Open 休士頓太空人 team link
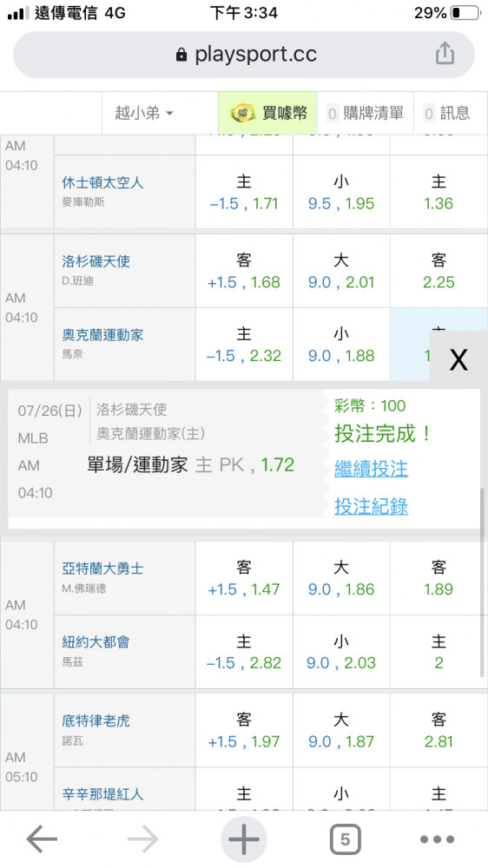 pos(102,182)
